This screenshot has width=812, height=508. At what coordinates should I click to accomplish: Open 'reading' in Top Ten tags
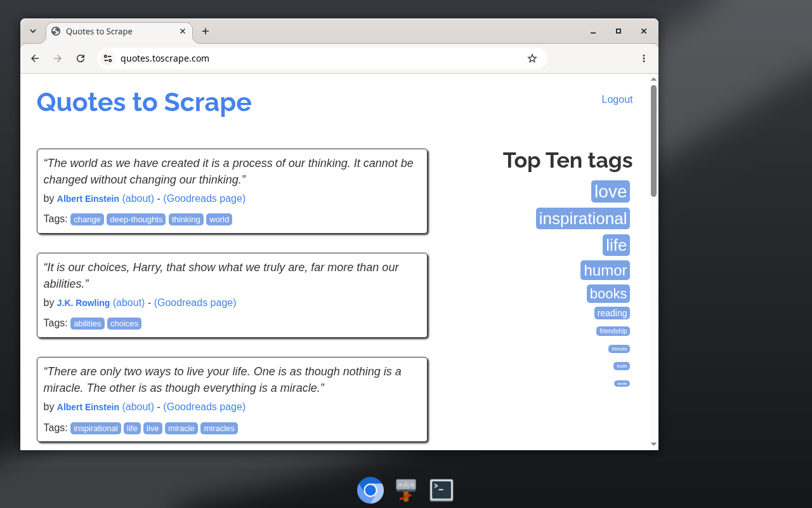(612, 313)
